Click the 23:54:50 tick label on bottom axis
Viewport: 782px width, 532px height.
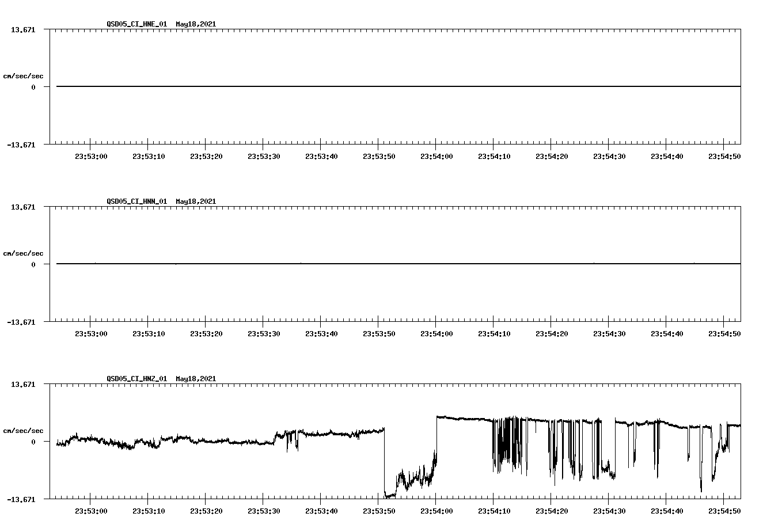[723, 510]
